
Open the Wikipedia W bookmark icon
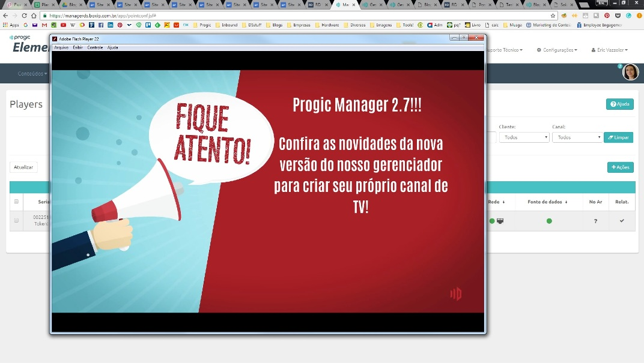(x=73, y=25)
